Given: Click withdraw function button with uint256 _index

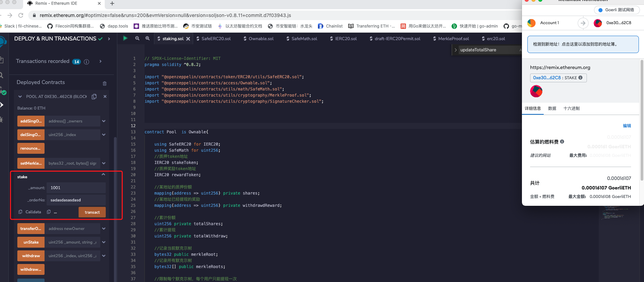Looking at the screenshot, I should point(31,256).
